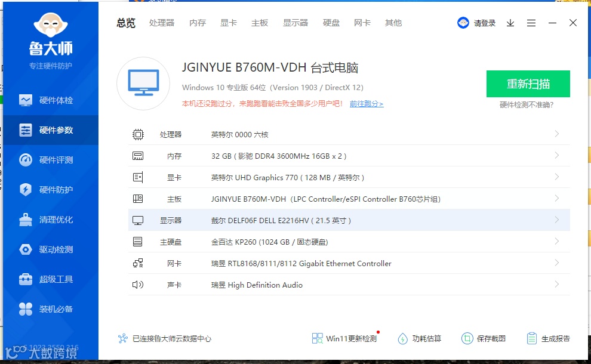Open the hamburger main menu
This screenshot has height=364, width=591.
click(x=531, y=23)
